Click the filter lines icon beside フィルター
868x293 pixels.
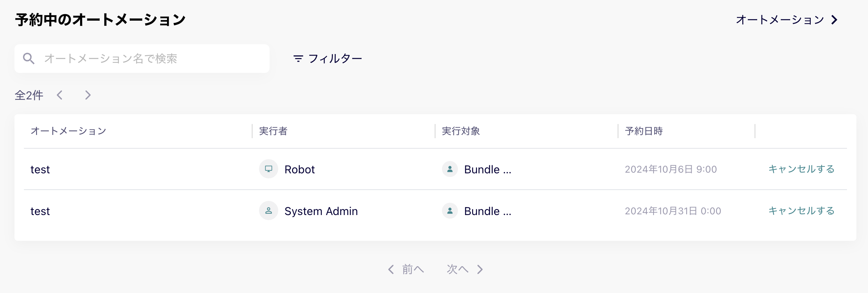point(298,58)
